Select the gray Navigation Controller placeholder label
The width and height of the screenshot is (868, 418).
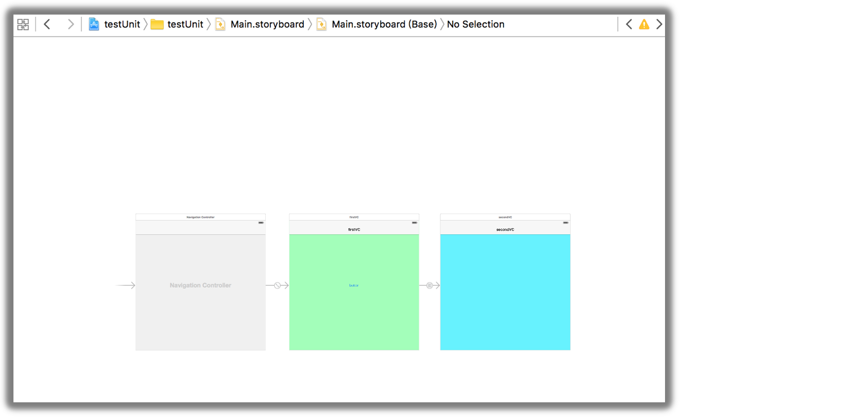(201, 286)
